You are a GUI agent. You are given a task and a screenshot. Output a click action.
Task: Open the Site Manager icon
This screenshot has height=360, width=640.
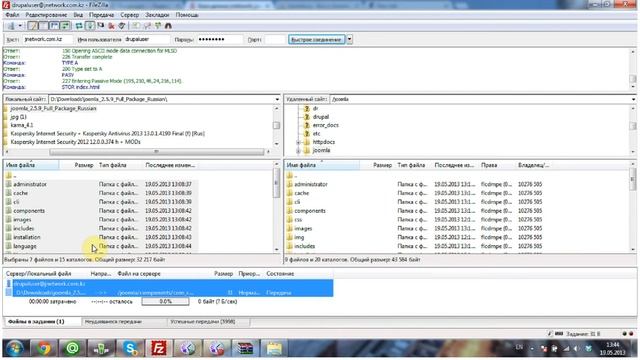tap(11, 26)
